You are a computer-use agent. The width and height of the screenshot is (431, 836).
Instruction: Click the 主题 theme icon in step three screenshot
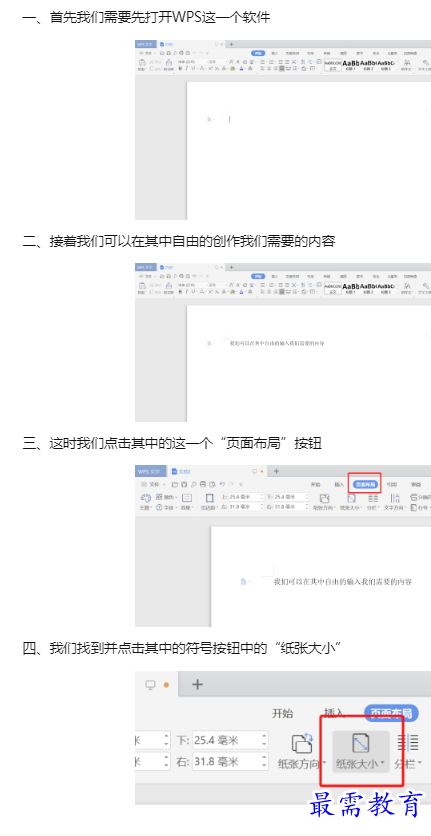point(146,497)
